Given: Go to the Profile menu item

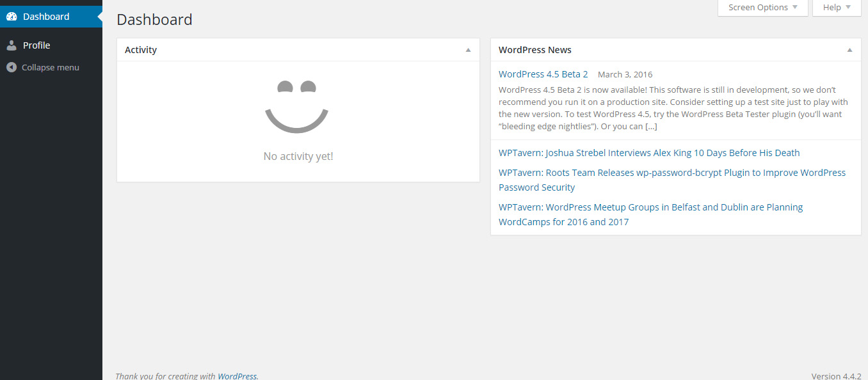Looking at the screenshot, I should (51, 45).
